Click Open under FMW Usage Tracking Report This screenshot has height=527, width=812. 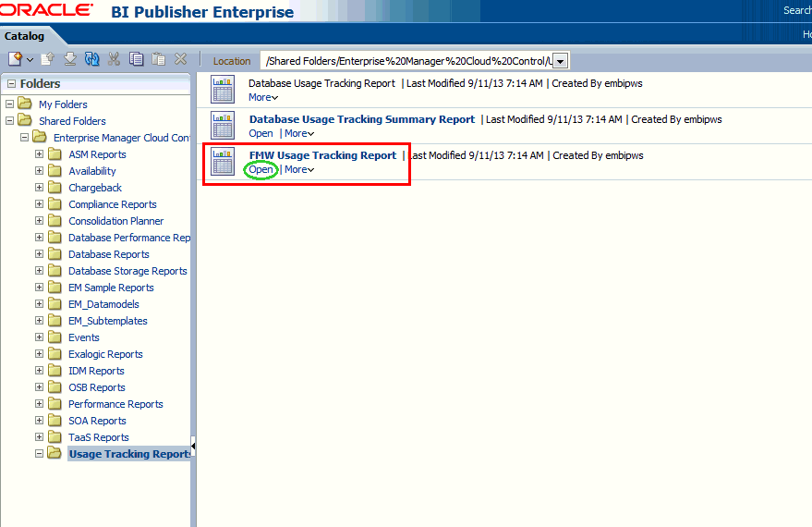(x=261, y=169)
